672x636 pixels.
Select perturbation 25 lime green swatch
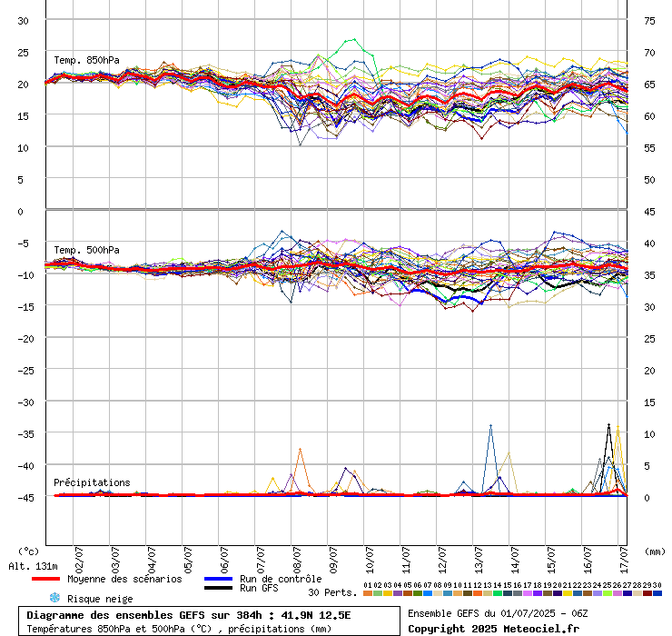point(608,593)
